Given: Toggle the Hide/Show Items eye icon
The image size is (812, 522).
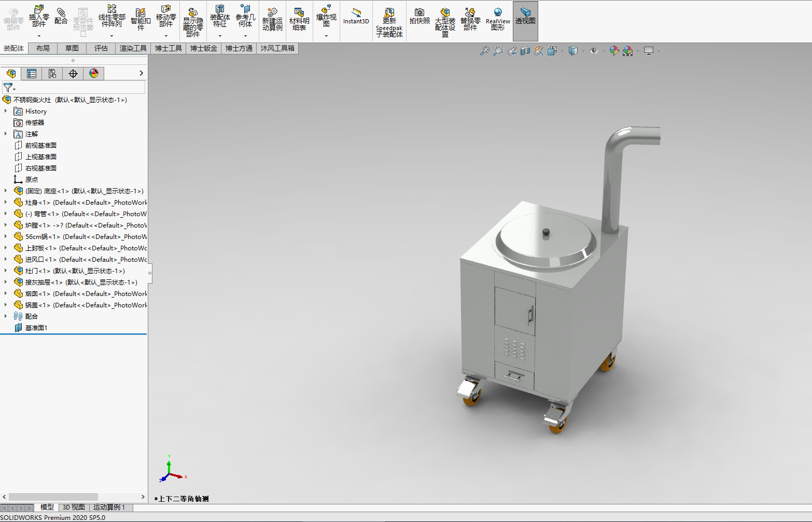Looking at the screenshot, I should tap(594, 51).
